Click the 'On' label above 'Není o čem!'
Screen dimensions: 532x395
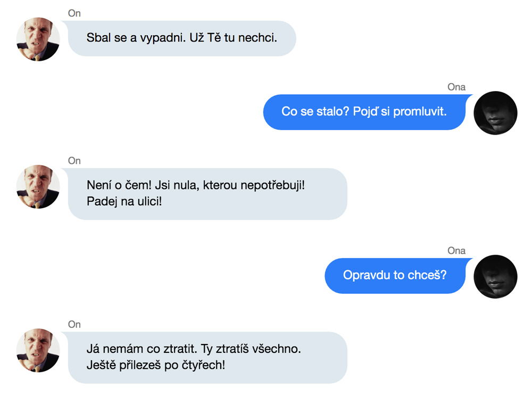coord(74,161)
